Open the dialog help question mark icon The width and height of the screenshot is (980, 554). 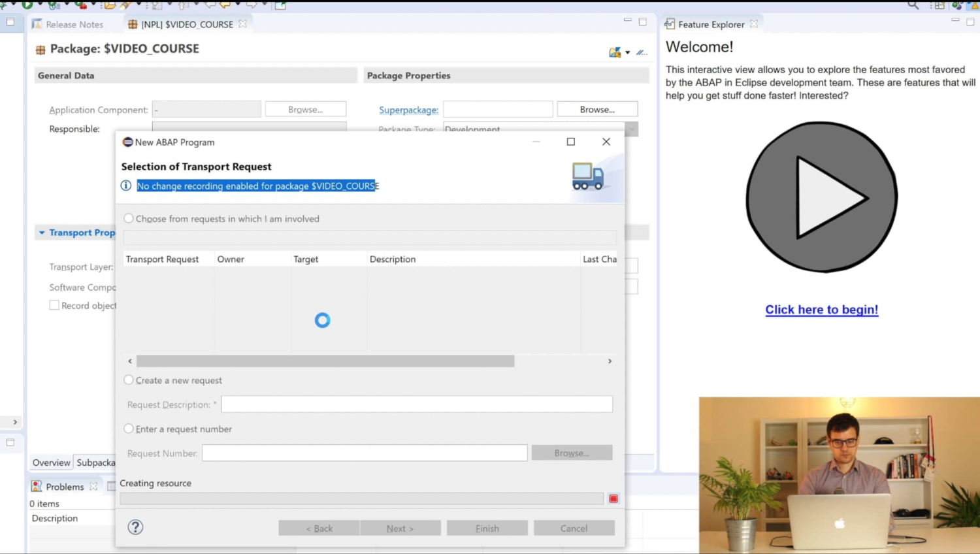tap(135, 527)
